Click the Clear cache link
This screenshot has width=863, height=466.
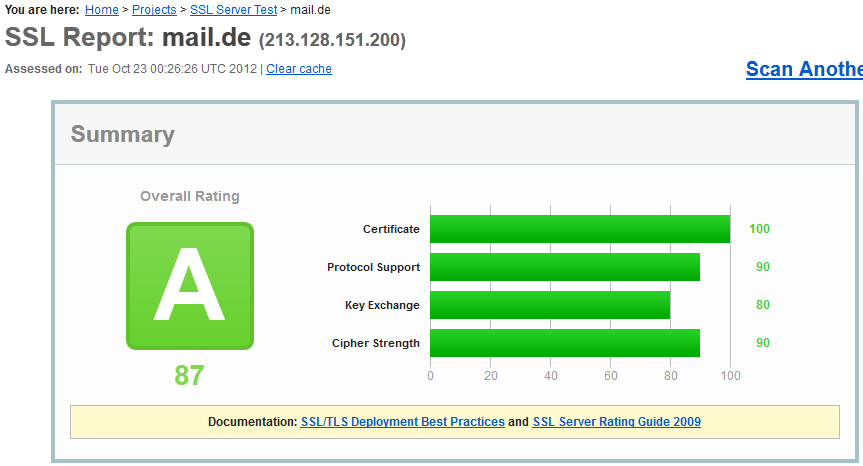click(298, 69)
